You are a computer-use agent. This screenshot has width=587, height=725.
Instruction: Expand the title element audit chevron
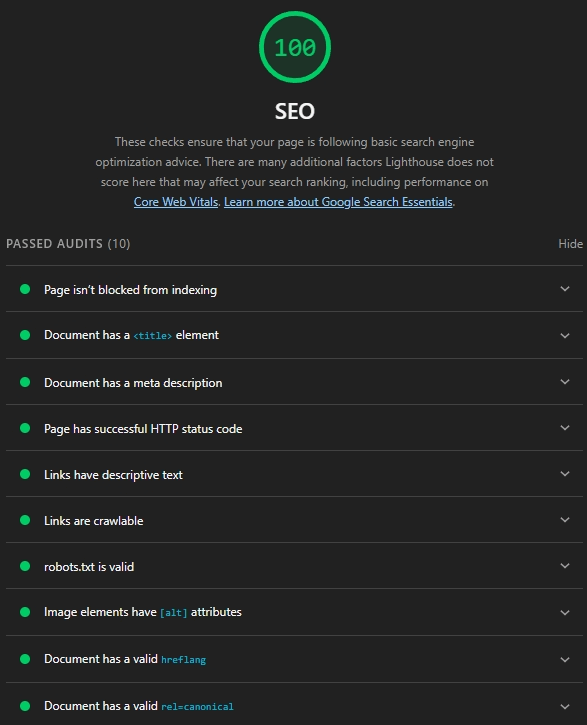565,336
